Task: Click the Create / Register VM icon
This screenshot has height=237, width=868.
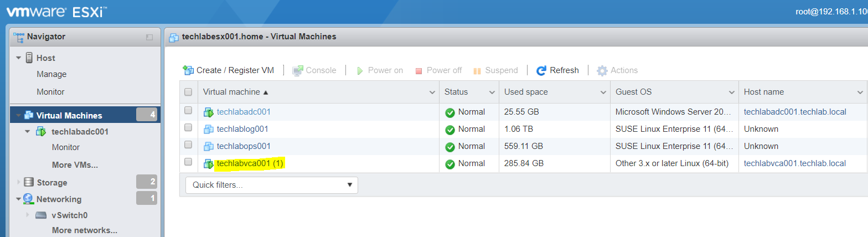Action: [x=188, y=70]
